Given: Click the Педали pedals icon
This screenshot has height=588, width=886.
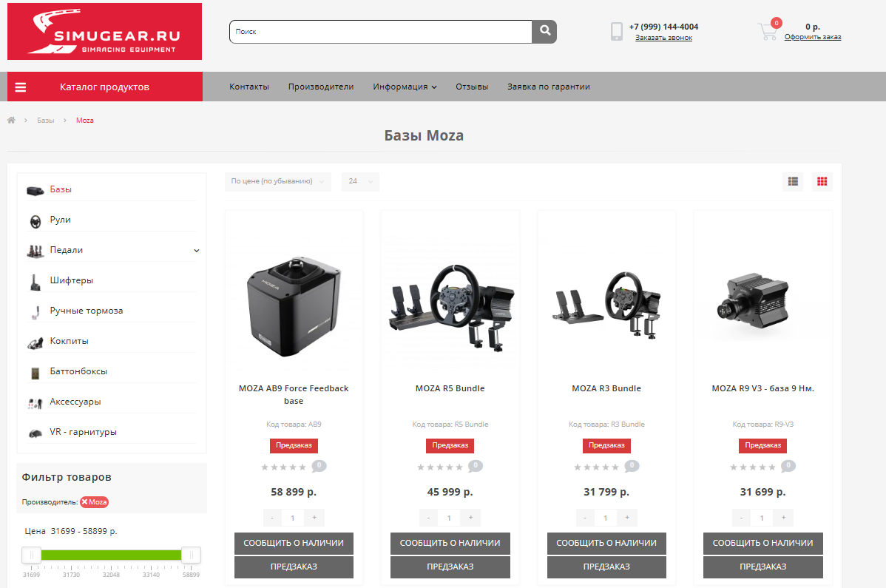Looking at the screenshot, I should (x=35, y=251).
